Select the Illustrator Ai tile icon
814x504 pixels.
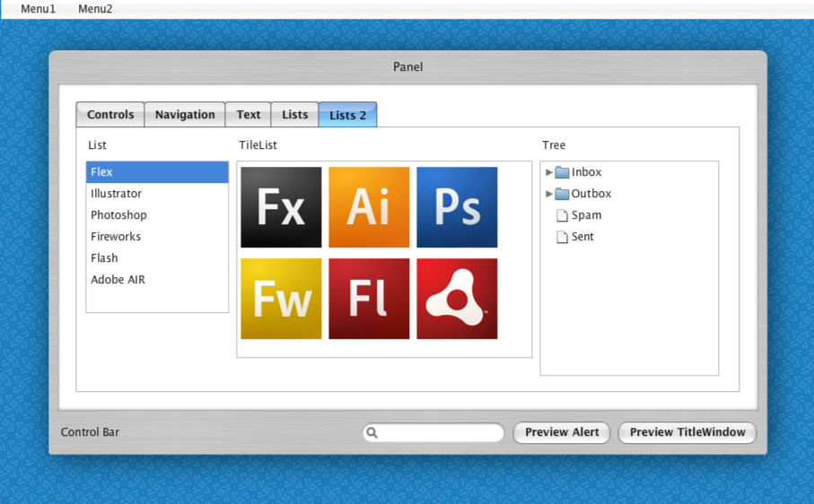(x=369, y=207)
